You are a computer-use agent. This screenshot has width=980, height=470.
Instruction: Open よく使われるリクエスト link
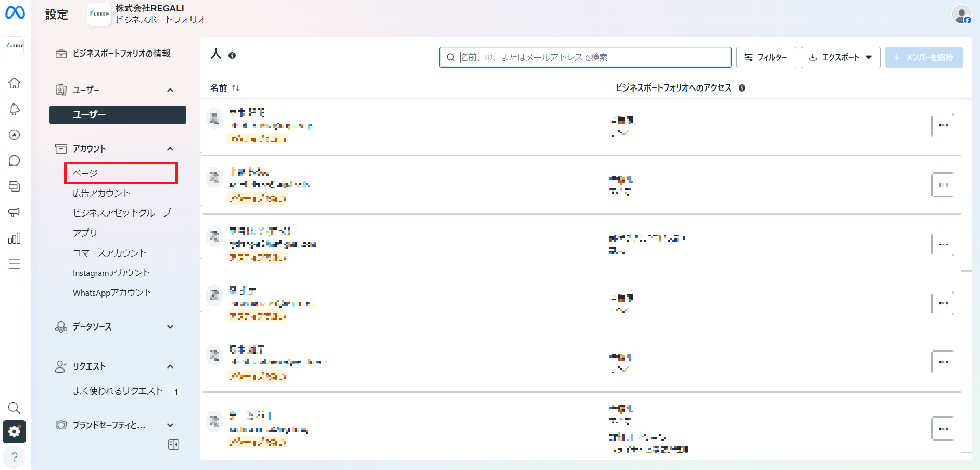coord(118,391)
